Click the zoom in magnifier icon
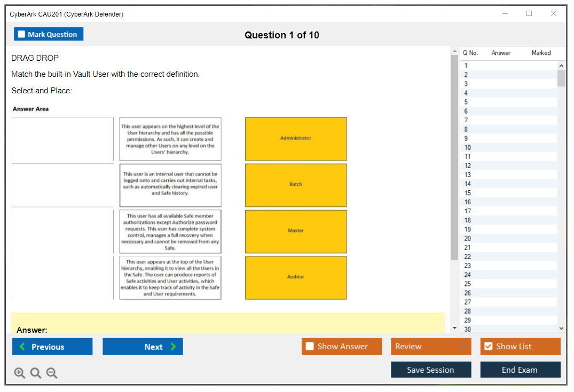Viewport: 574px width, 392px height. [20, 373]
